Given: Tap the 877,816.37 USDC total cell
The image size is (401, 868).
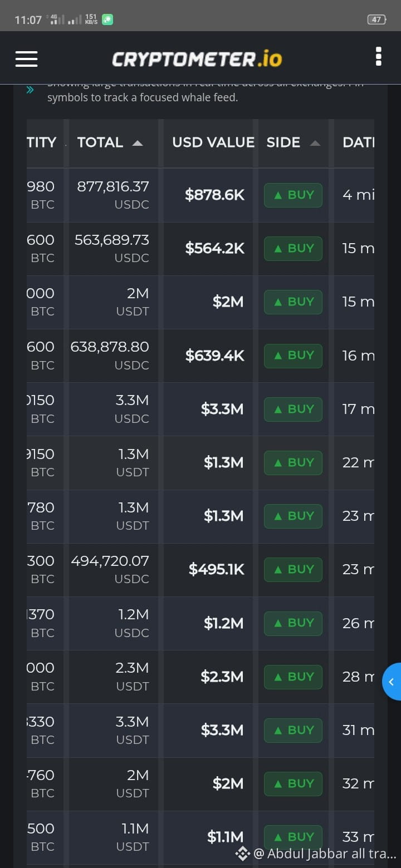Looking at the screenshot, I should click(x=114, y=195).
